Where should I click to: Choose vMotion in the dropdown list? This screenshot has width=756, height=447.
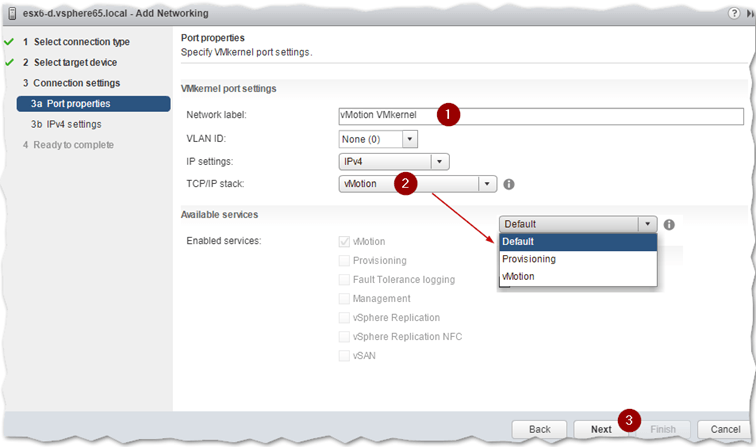tap(578, 276)
